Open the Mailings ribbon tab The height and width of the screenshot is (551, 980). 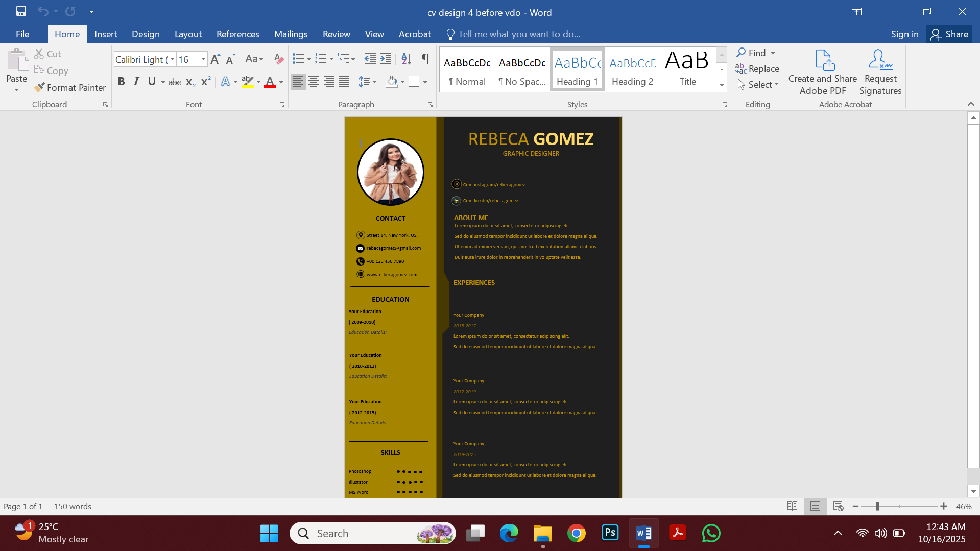[x=291, y=34]
